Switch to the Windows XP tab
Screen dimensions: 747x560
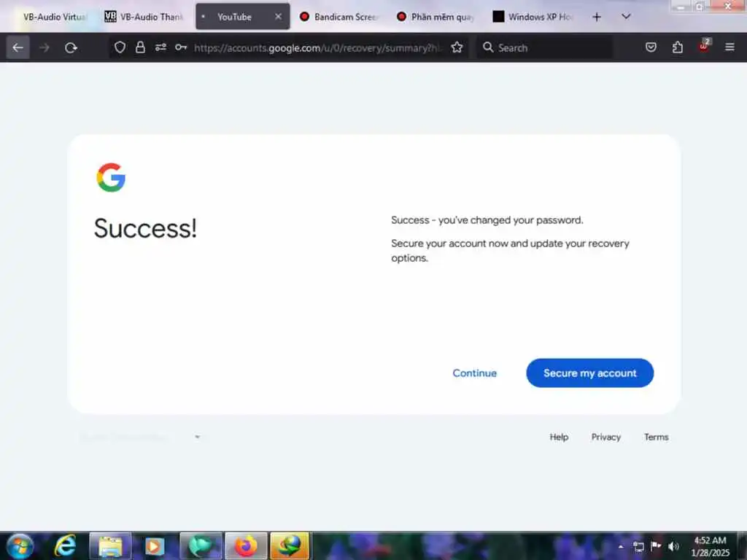tap(533, 17)
